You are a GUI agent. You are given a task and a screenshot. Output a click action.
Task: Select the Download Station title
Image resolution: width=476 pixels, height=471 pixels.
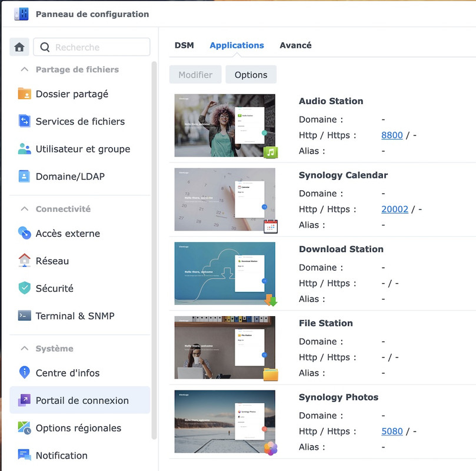341,249
